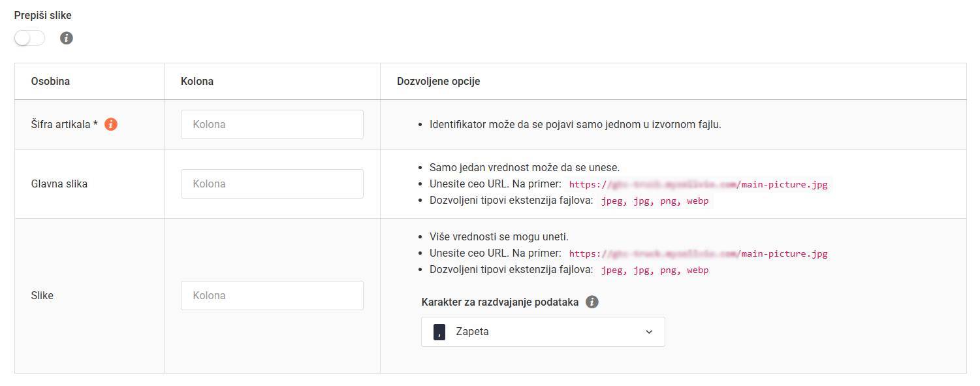This screenshot has height=386, width=980.
Task: Click the Osobina column header
Action: click(50, 81)
